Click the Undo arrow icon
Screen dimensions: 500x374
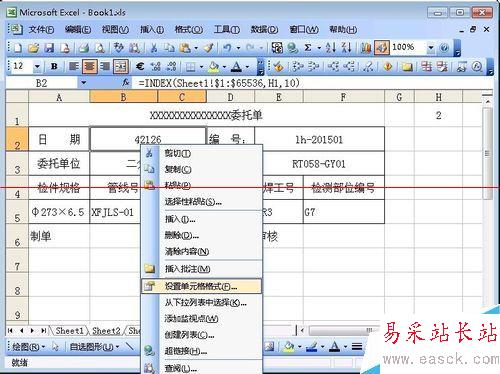228,48
